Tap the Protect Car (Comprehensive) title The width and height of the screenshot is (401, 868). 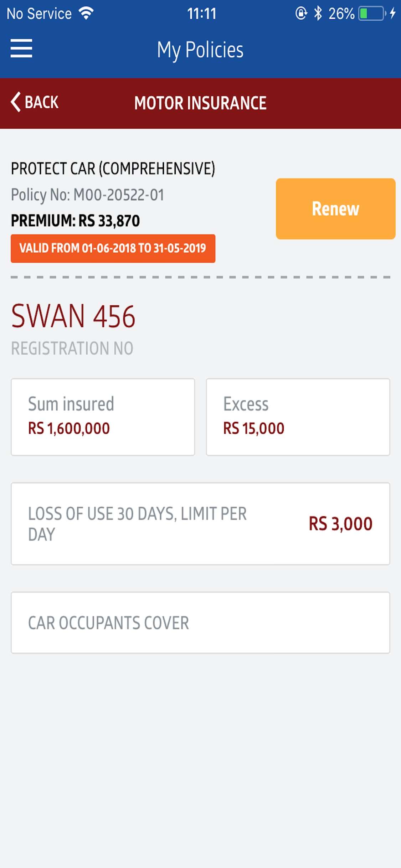point(113,169)
